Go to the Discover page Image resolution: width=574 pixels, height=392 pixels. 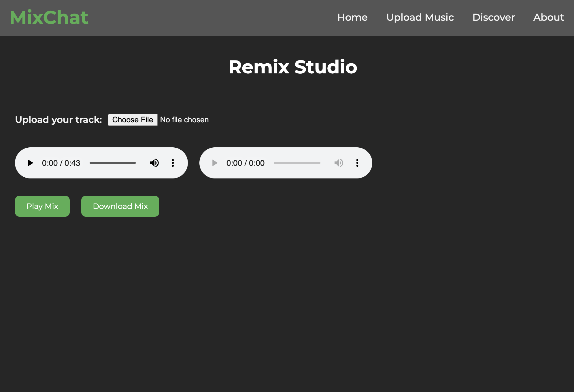pyautogui.click(x=494, y=18)
